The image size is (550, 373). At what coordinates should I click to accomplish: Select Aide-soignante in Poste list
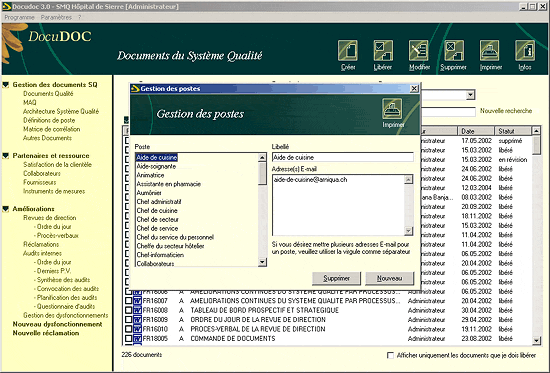pyautogui.click(x=156, y=166)
